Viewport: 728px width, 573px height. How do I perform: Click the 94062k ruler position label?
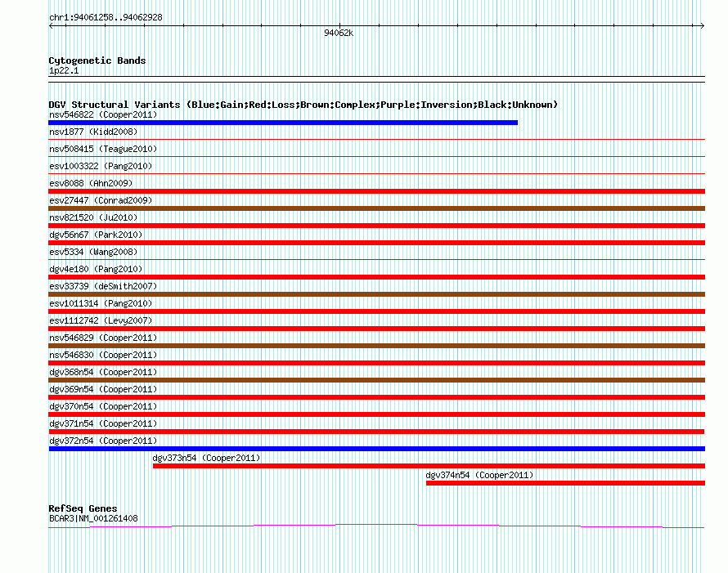click(339, 33)
